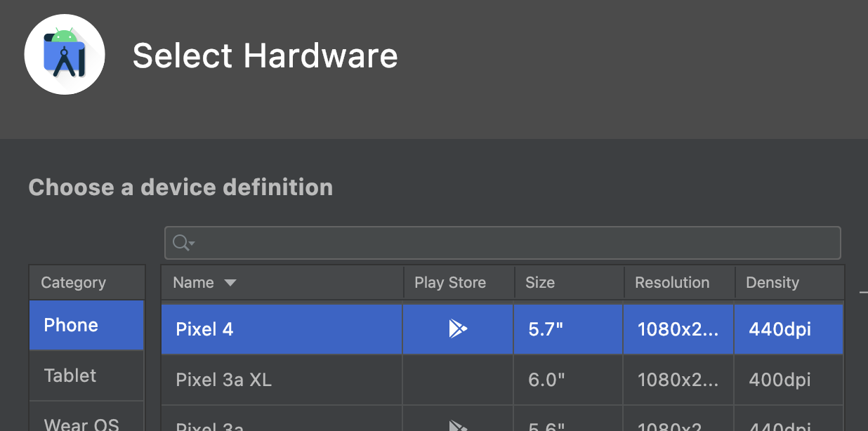
Task: Collapse the Name column sort order triangle
Action: pyautogui.click(x=229, y=283)
